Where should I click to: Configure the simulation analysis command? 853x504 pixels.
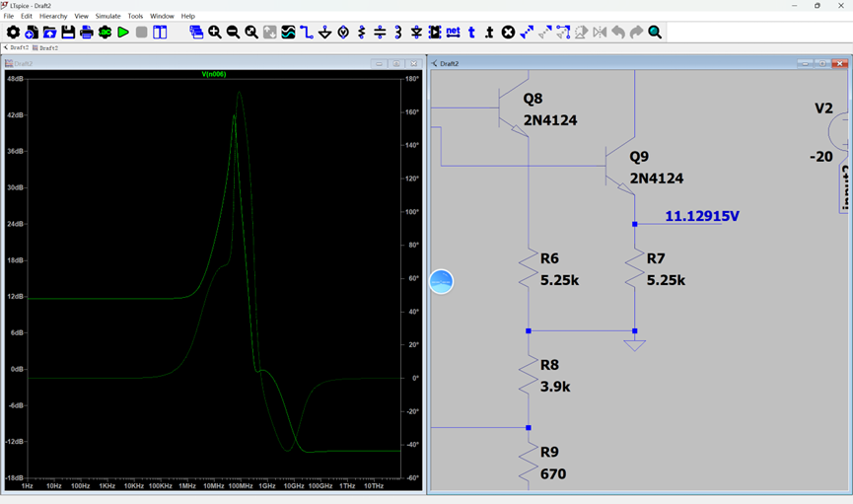[x=105, y=33]
